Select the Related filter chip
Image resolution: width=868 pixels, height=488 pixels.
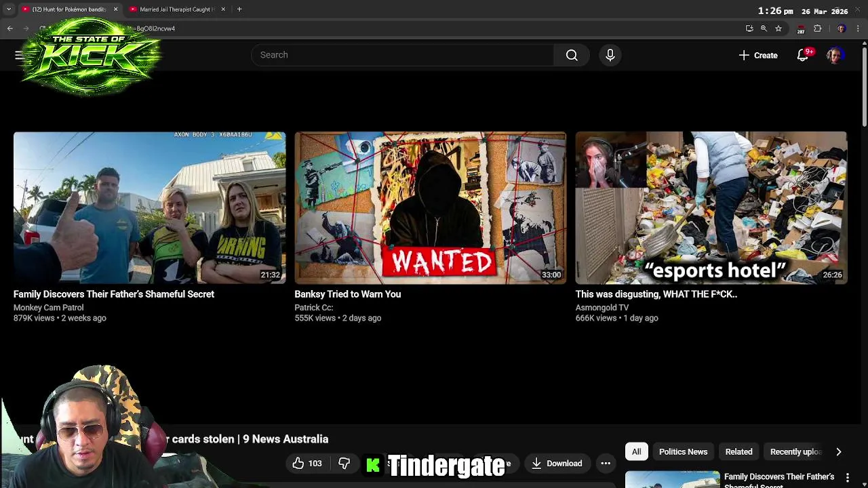point(738,452)
